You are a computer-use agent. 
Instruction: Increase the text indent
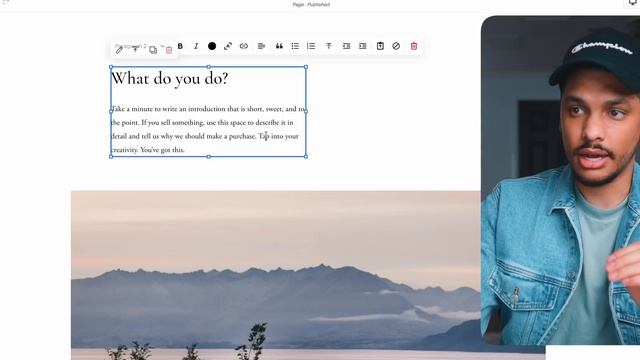tap(362, 46)
